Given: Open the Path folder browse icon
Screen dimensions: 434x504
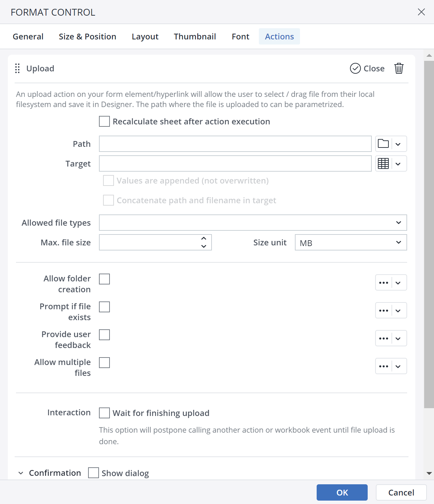Looking at the screenshot, I should point(383,144).
